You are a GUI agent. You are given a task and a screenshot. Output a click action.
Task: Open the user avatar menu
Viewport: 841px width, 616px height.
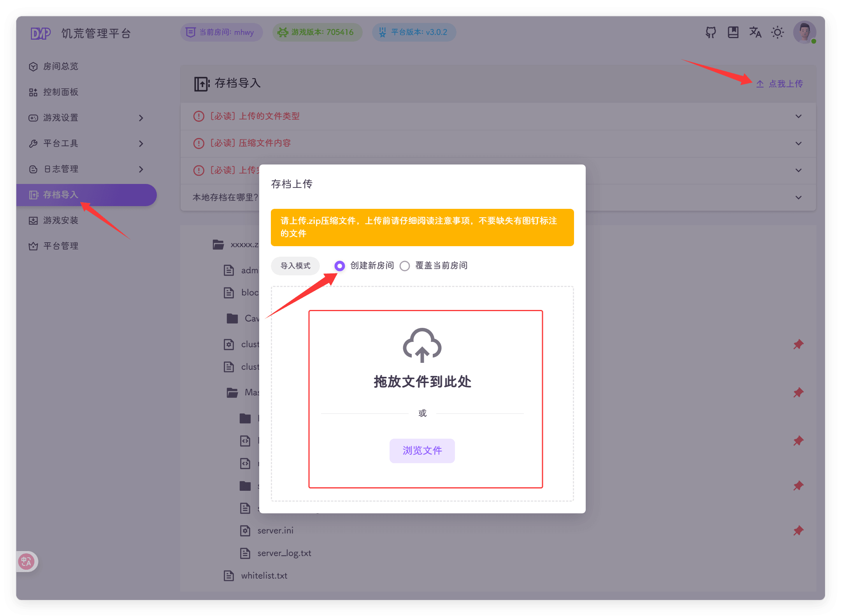click(804, 33)
